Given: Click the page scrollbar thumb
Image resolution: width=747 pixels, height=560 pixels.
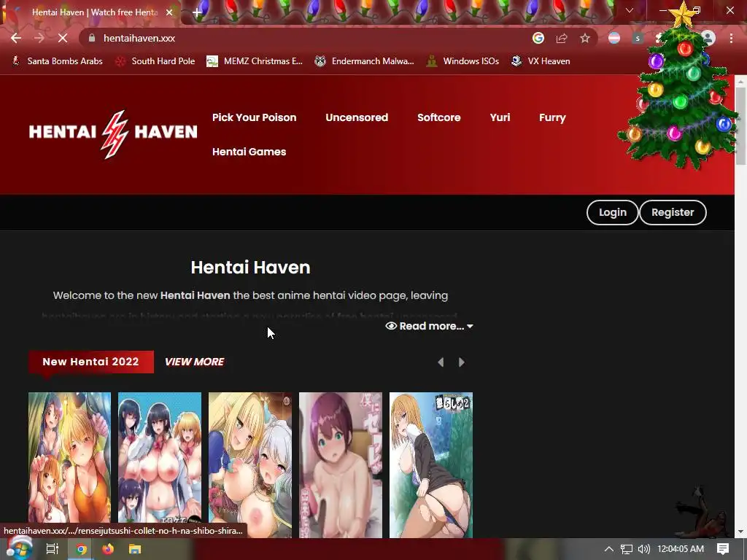Looking at the screenshot, I should 741,125.
